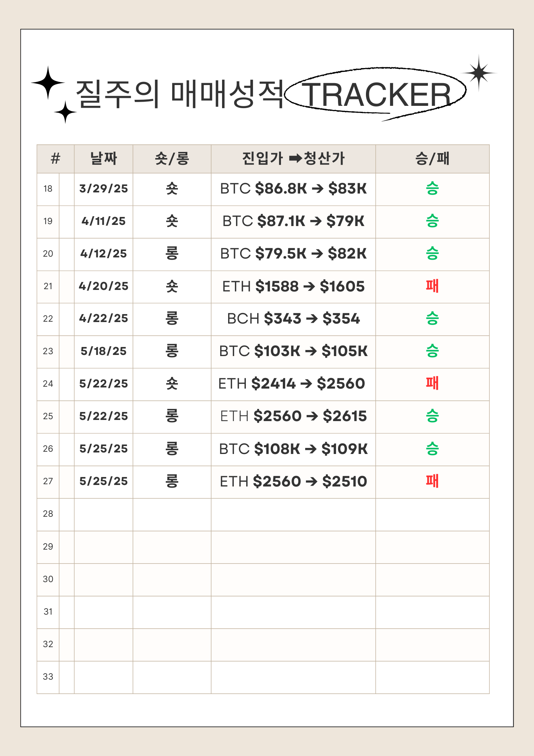This screenshot has height=756, width=534.
Task: Click the red 패 result in row 21
Action: pos(432,286)
